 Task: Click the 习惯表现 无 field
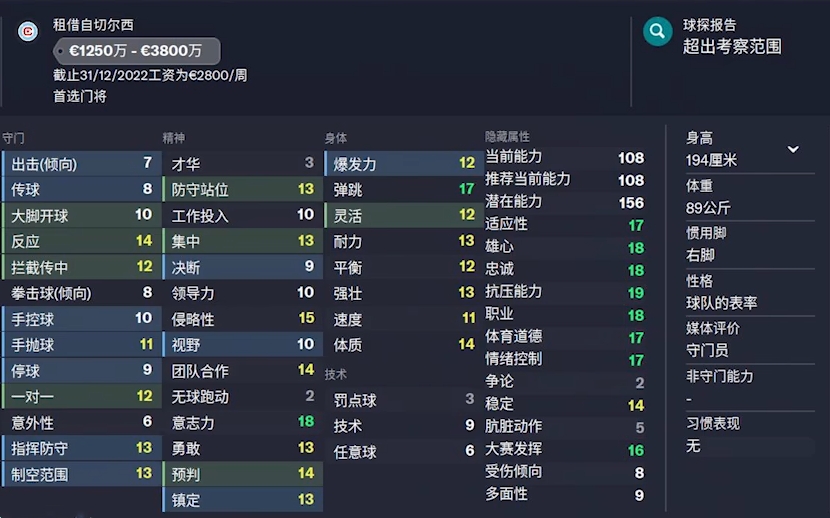(x=750, y=435)
